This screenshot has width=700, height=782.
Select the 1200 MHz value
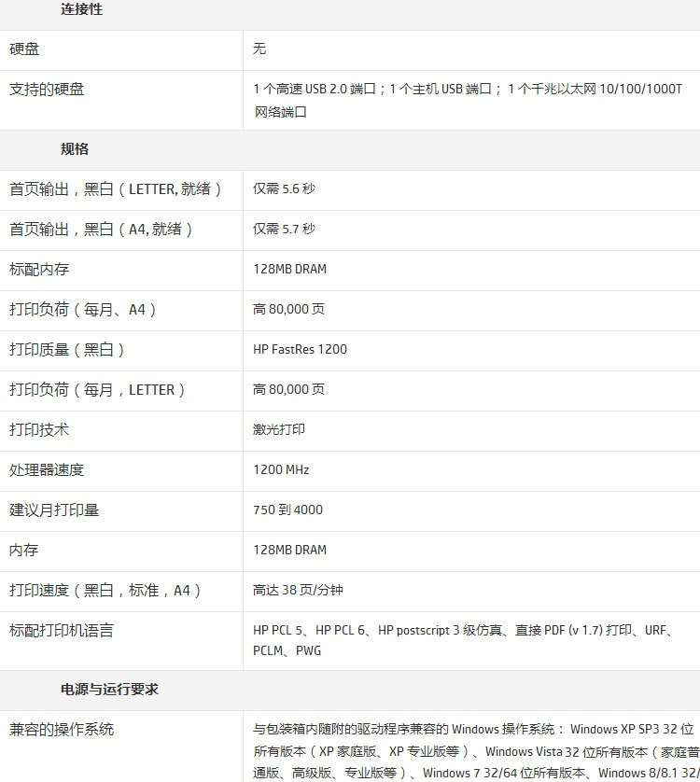pyautogui.click(x=281, y=469)
